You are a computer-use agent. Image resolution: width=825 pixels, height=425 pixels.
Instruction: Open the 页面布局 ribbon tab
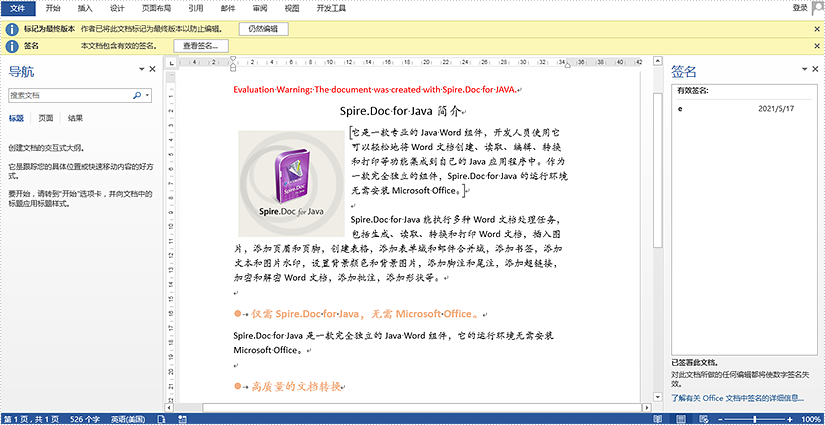pos(157,8)
